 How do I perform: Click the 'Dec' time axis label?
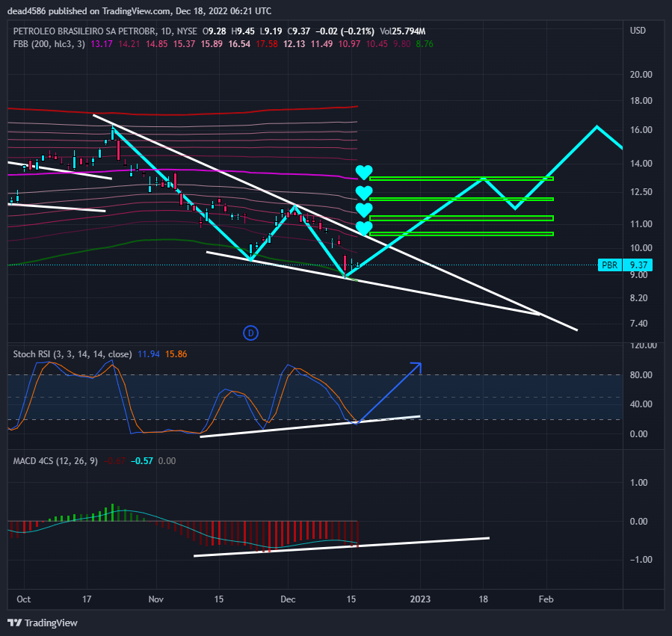288,599
